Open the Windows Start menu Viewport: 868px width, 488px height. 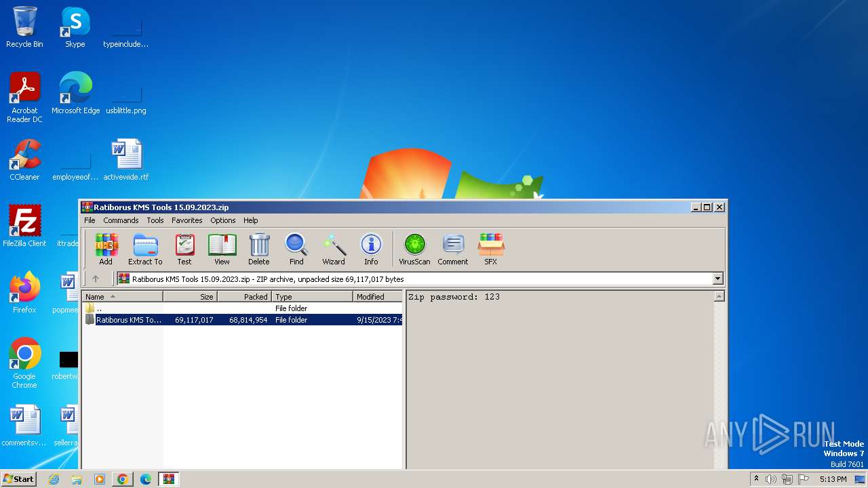(x=19, y=479)
